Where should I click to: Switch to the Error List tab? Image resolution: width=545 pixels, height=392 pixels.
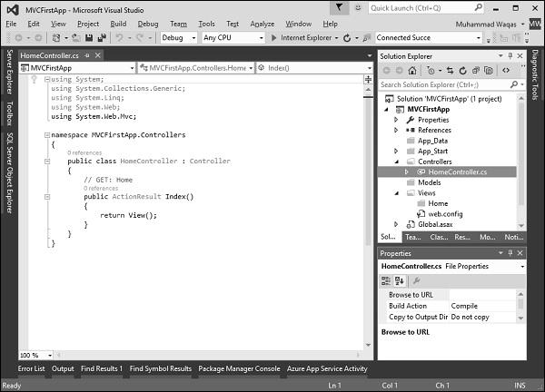(x=31, y=368)
